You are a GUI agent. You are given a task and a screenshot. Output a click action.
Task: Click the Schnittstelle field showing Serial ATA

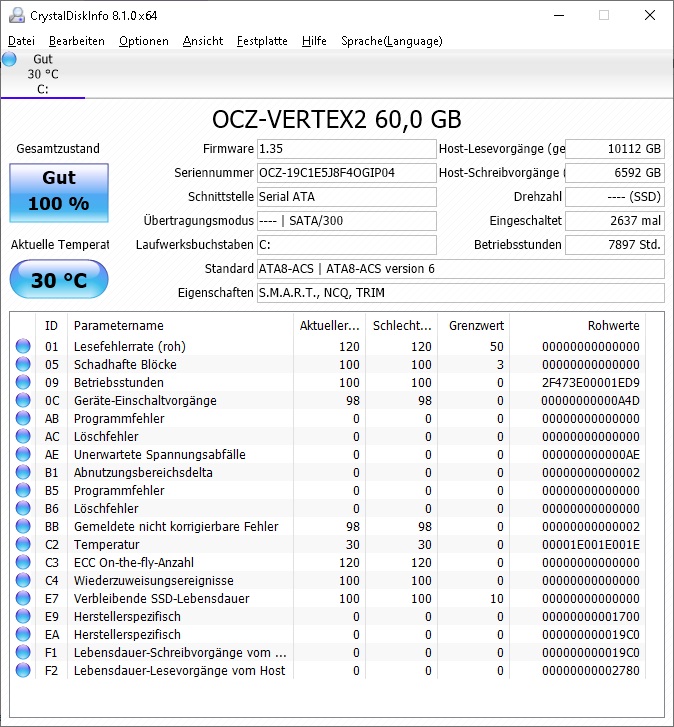(347, 197)
